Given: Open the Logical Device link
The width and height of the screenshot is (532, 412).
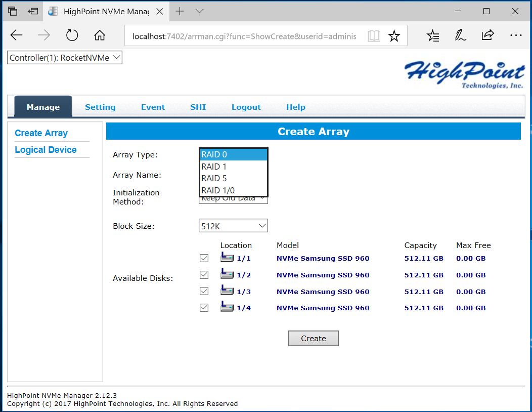Looking at the screenshot, I should pyautogui.click(x=46, y=150).
